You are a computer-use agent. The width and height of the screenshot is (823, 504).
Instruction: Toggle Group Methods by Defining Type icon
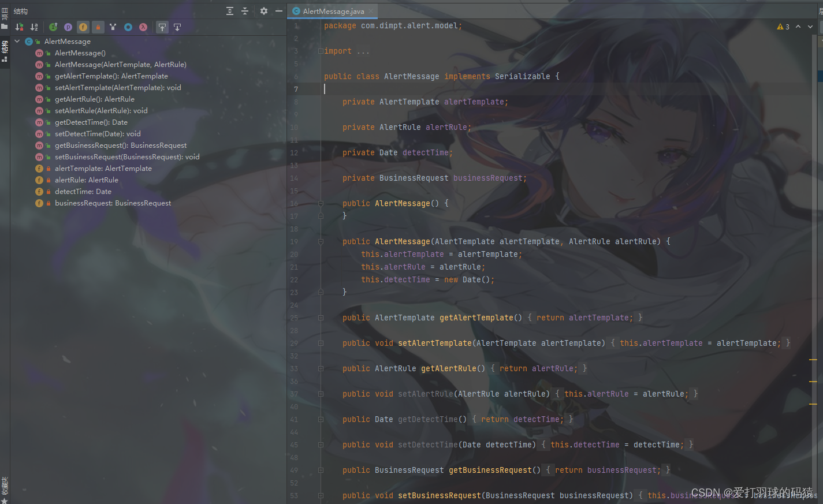(x=113, y=27)
